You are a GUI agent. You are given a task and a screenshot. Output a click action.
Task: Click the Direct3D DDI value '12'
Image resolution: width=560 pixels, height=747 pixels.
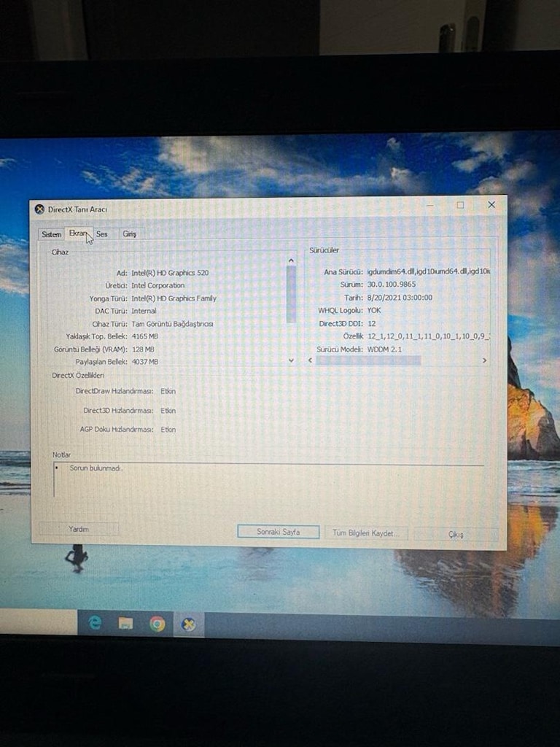[x=372, y=323]
